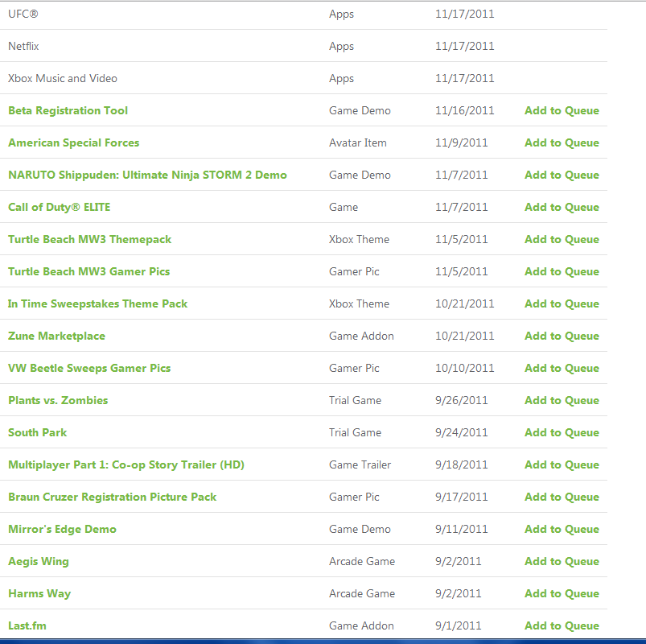
Task: Click the Apps type in UFC® row
Action: point(342,14)
